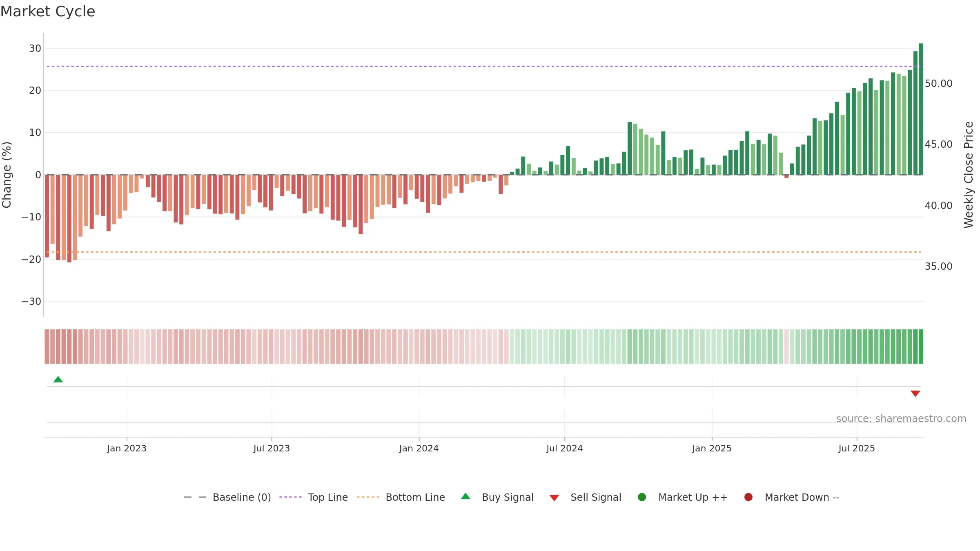Toggle the Market Up ++ legend entry
This screenshot has height=551, width=980.
pos(682,497)
